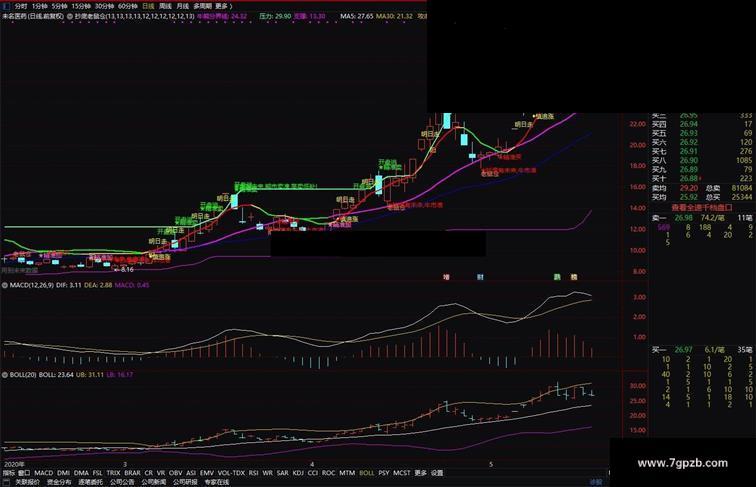
Task: Open the 专家在线 panel
Action: (217, 482)
